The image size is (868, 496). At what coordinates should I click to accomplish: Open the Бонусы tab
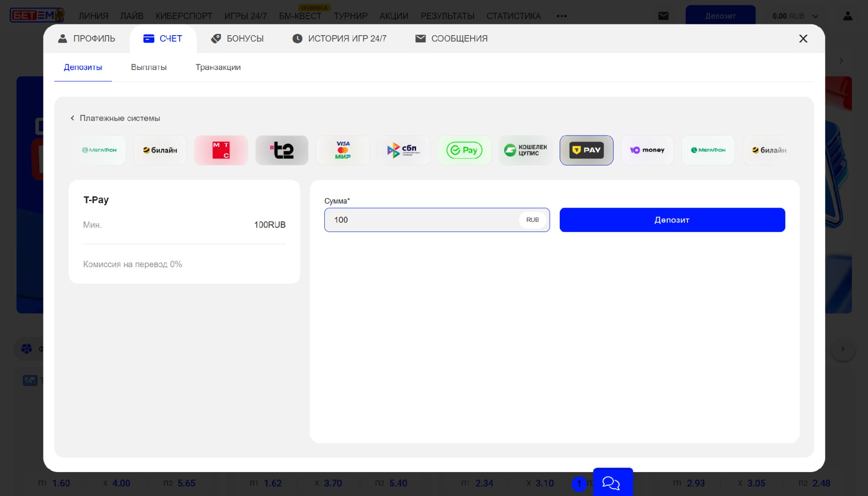click(237, 39)
